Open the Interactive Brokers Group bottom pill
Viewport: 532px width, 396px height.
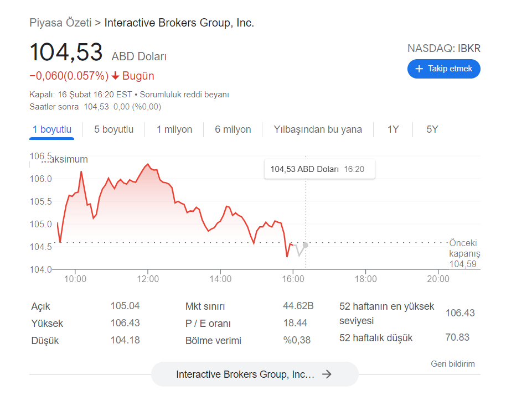click(254, 374)
